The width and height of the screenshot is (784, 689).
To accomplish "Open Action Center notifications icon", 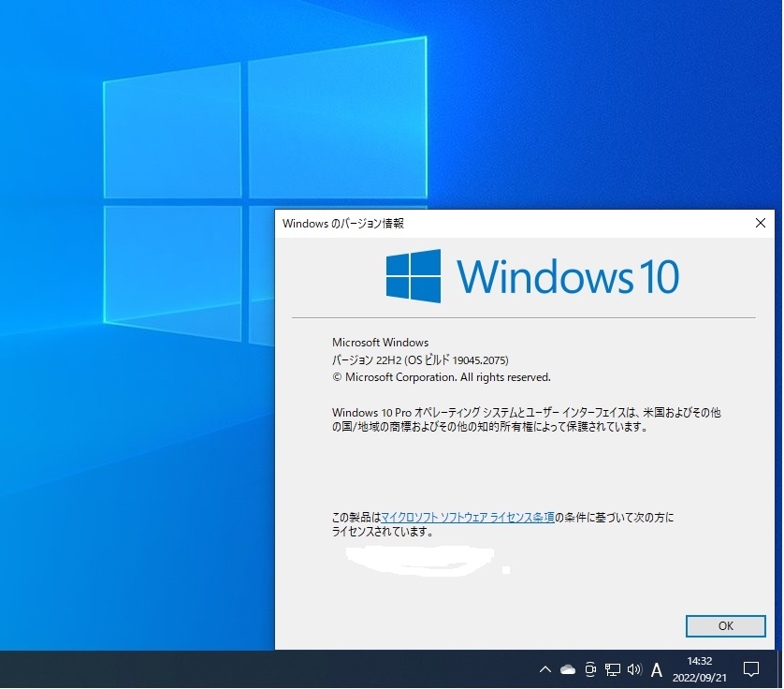I will [x=750, y=669].
